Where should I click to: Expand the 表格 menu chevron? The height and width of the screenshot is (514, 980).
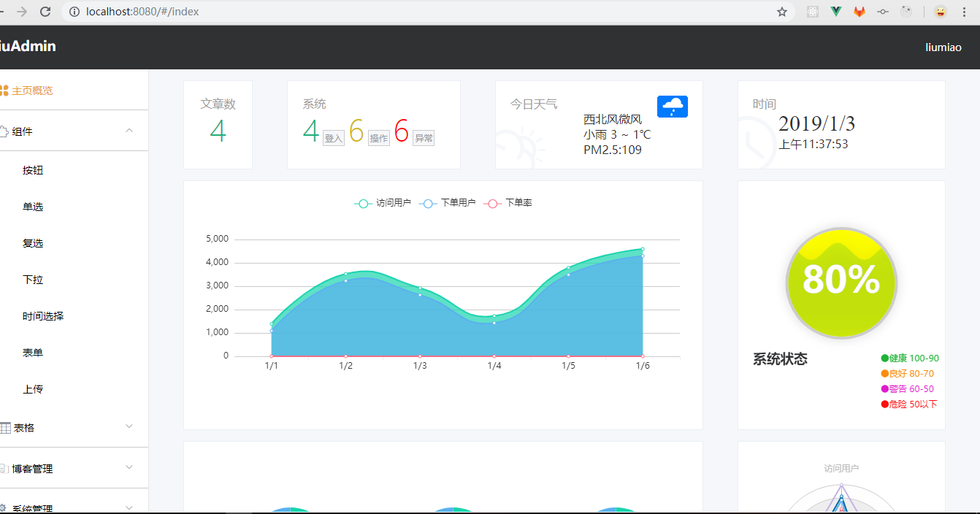129,426
